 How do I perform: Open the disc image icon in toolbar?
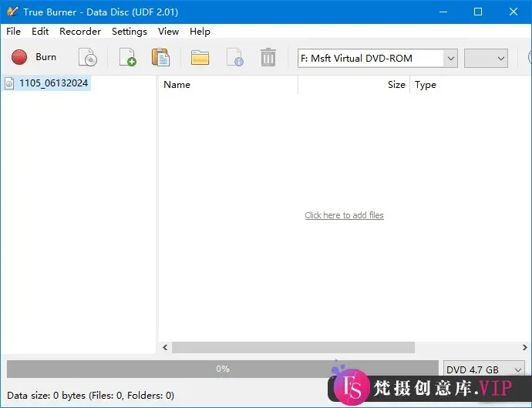coord(88,57)
